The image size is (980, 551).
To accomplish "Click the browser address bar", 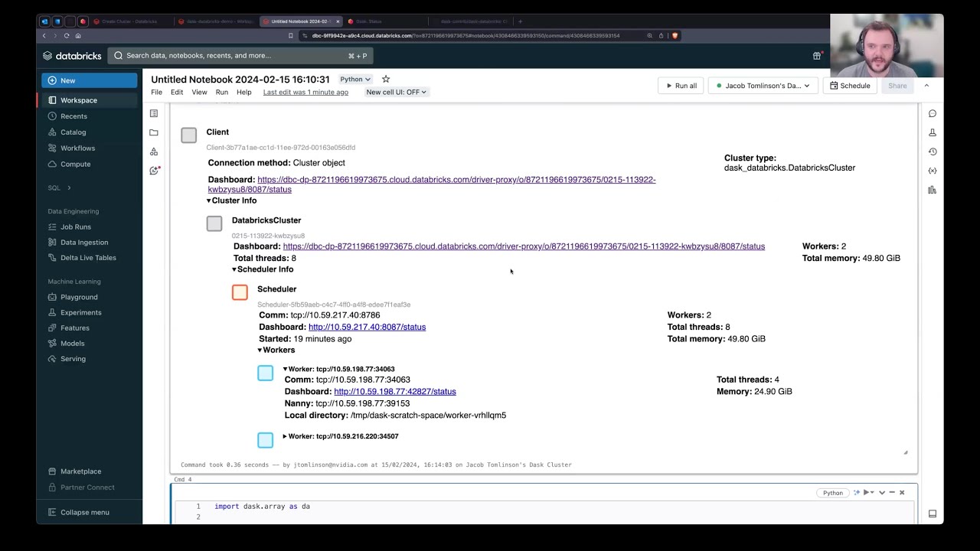I will point(467,35).
